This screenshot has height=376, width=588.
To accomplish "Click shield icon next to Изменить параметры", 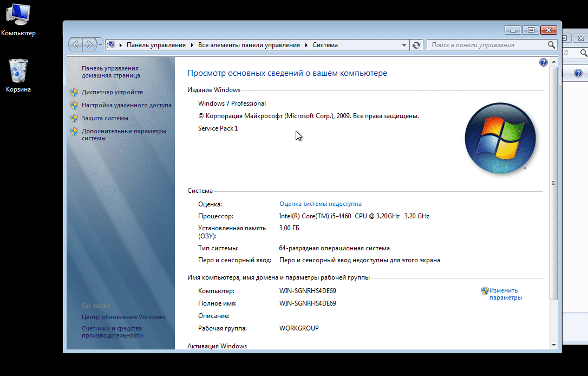I will click(485, 291).
